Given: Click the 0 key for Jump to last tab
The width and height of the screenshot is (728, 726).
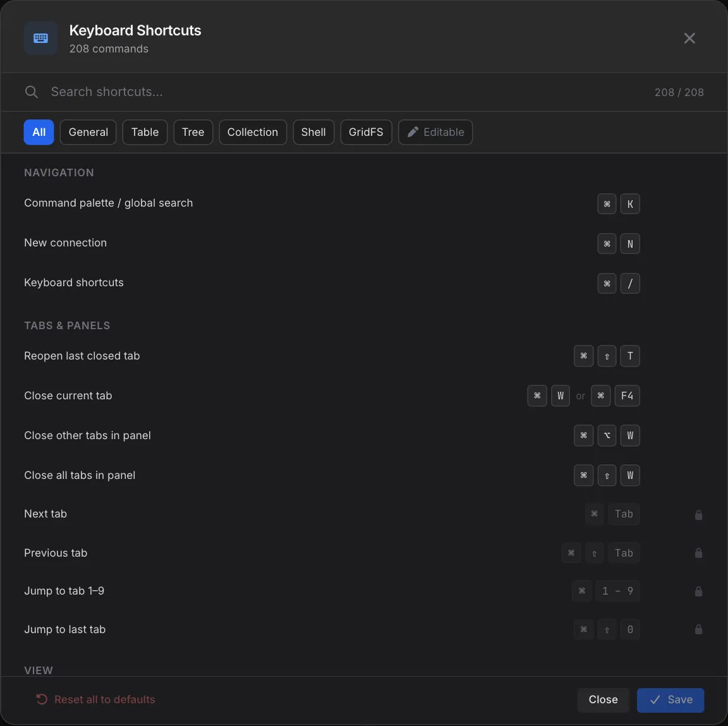Looking at the screenshot, I should [630, 630].
